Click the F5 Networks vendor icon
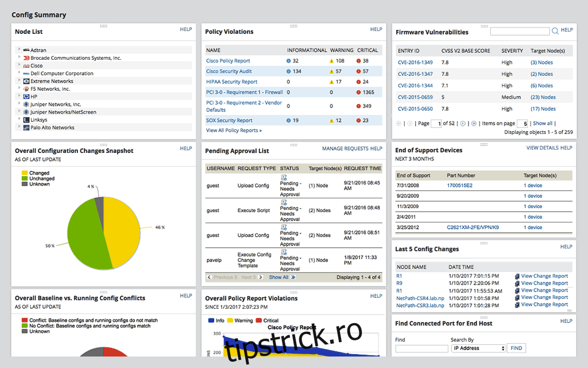This screenshot has width=588, height=368. pos(26,89)
